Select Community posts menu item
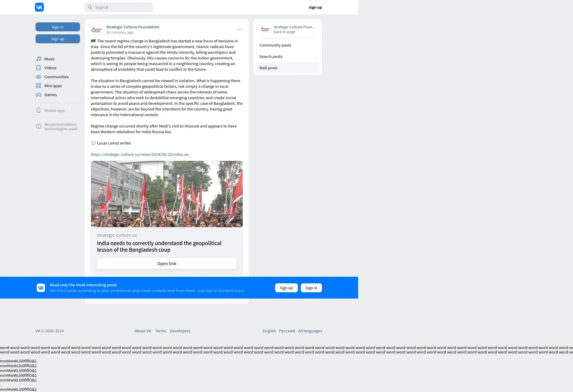The image size is (573, 392). [275, 45]
